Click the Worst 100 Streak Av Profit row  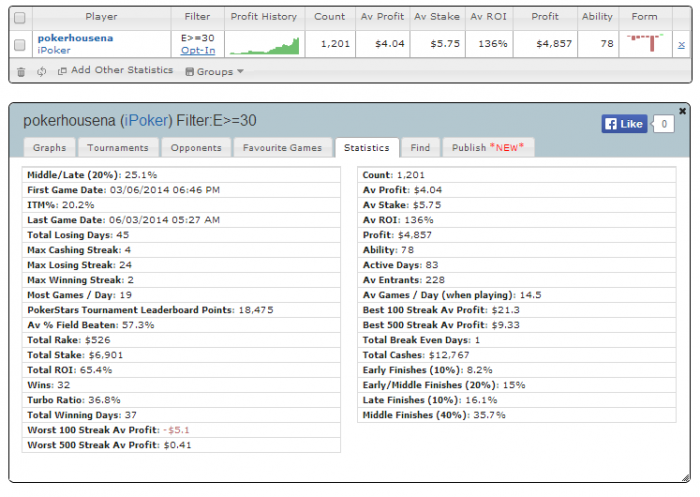tap(181, 430)
